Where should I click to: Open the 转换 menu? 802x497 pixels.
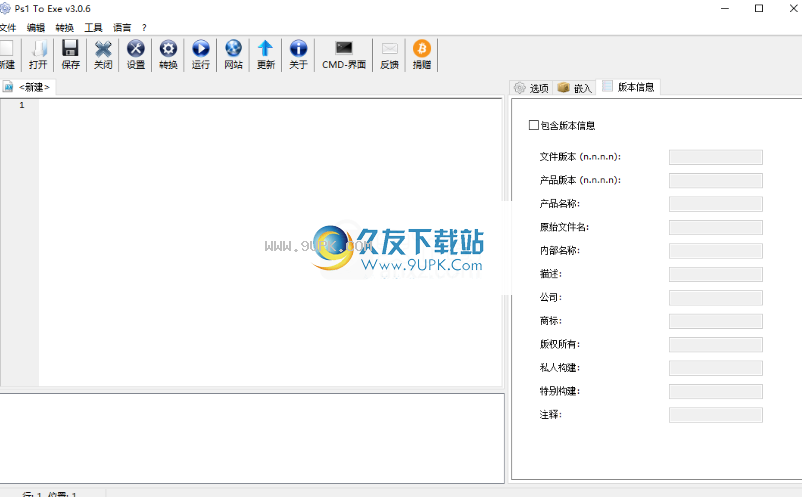(64, 28)
